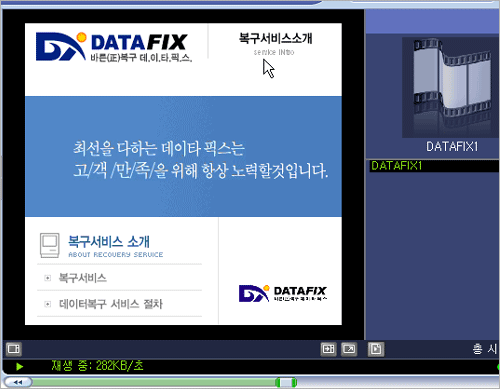The image size is (500, 389).
Task: Click bullet box beside 복구서비스
Action: [x=48, y=278]
